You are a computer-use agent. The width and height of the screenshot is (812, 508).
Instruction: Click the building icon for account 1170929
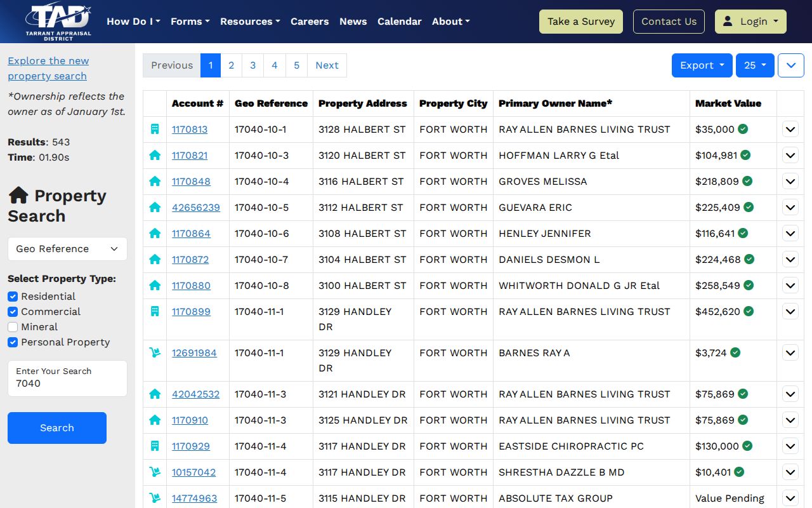(155, 446)
